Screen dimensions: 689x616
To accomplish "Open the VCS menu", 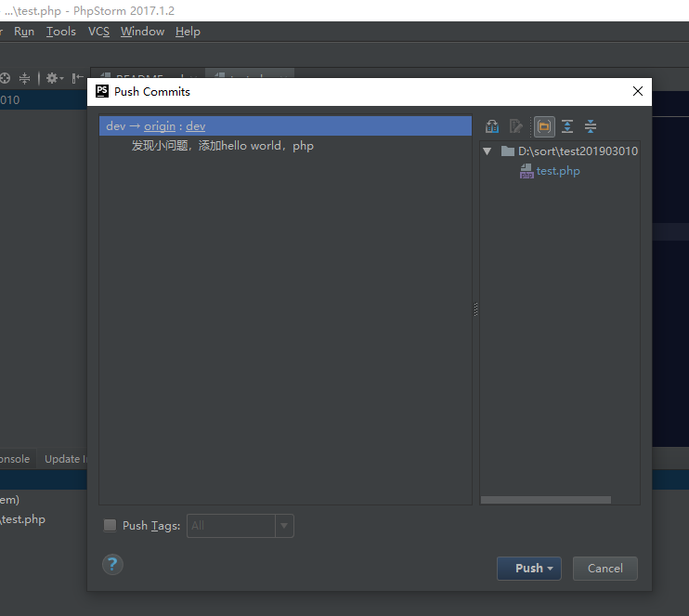I will tap(98, 32).
